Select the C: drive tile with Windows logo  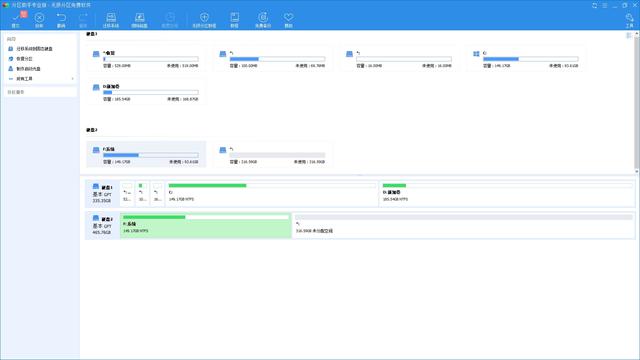(x=526, y=59)
